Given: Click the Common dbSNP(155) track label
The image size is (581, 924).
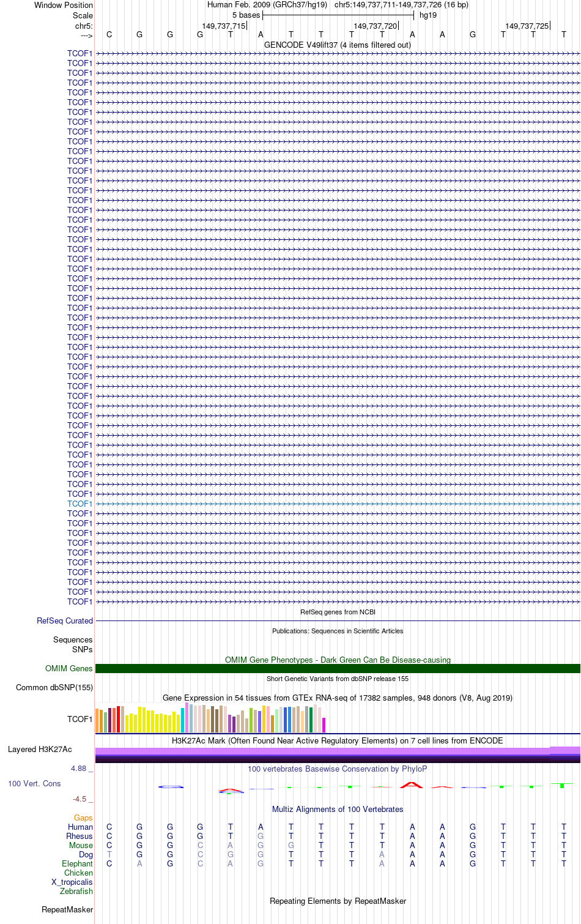Looking at the screenshot, I should pyautogui.click(x=54, y=687).
